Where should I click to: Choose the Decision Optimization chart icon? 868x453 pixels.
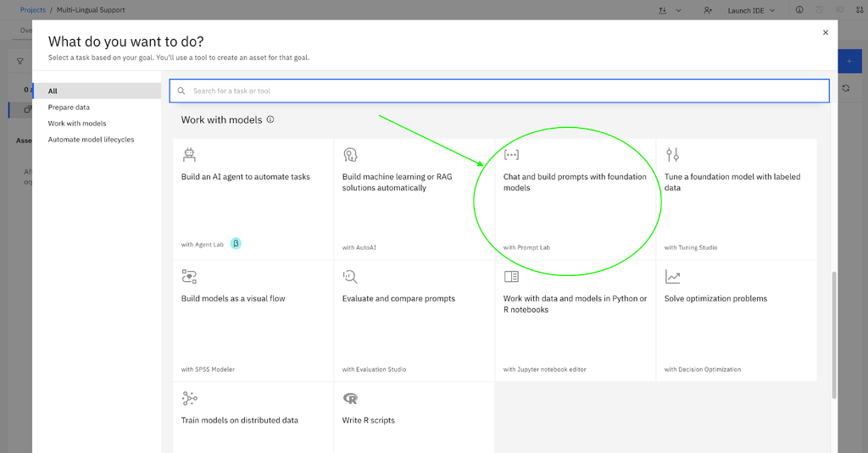pos(672,277)
